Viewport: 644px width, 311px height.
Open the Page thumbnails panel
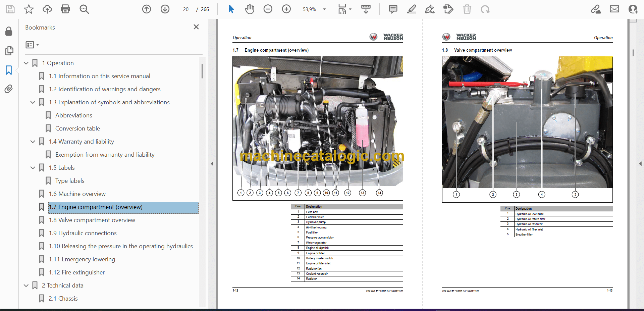(9, 51)
